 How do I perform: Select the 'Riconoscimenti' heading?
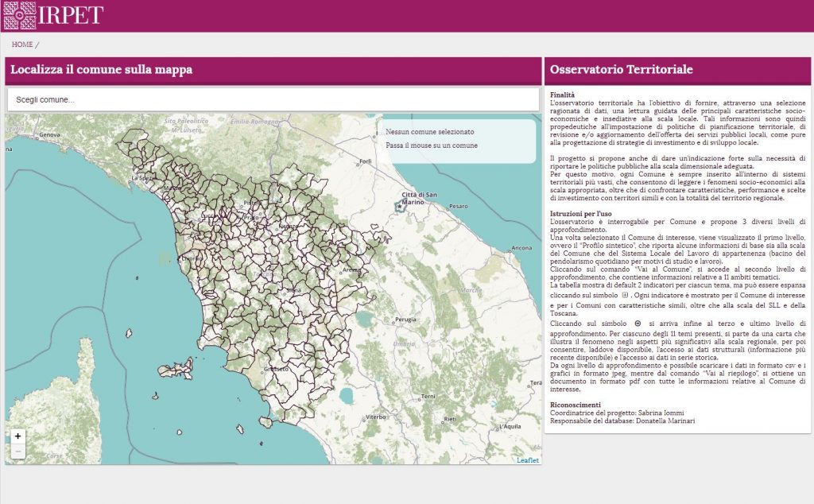point(576,405)
